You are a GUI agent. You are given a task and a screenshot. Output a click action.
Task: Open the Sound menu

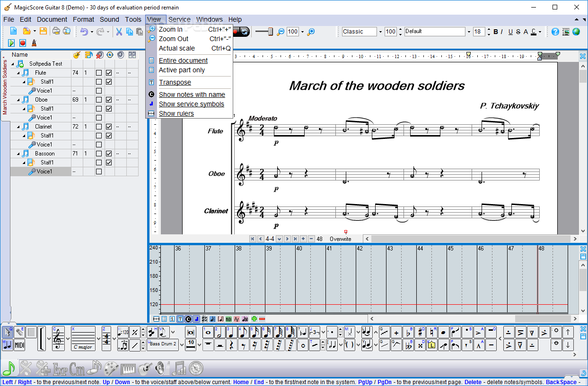pos(109,19)
